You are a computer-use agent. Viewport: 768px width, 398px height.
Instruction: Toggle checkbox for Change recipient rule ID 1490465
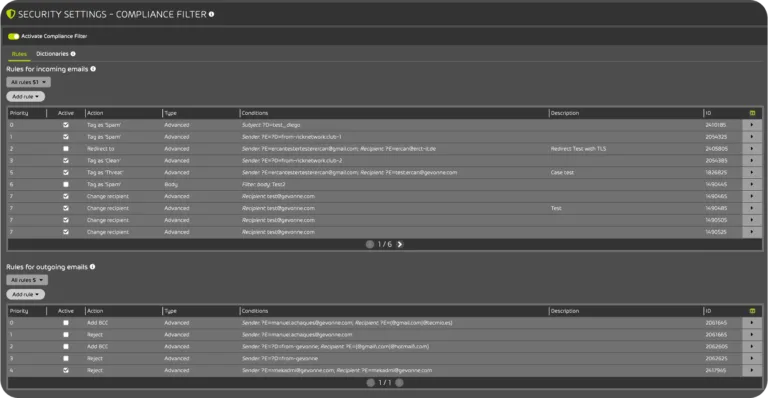click(66, 196)
